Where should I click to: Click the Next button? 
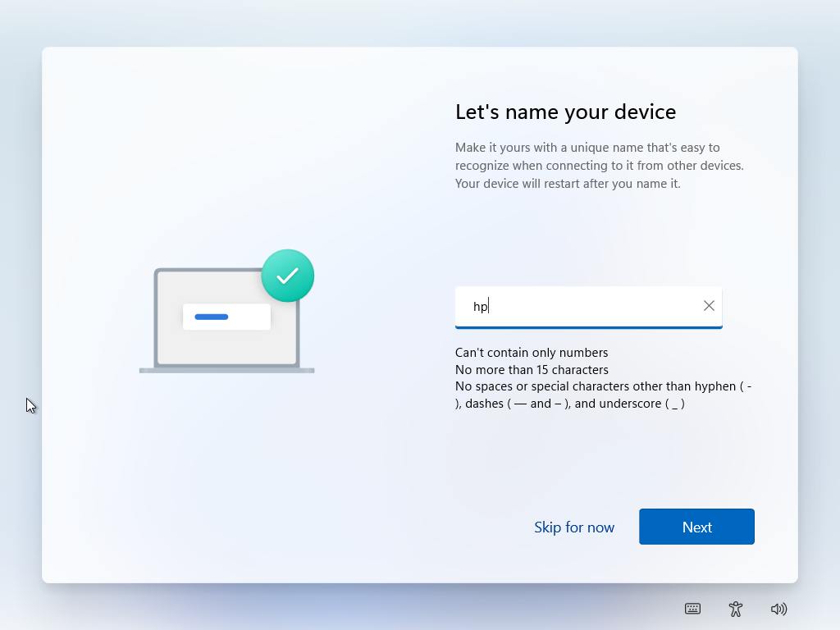tap(696, 527)
